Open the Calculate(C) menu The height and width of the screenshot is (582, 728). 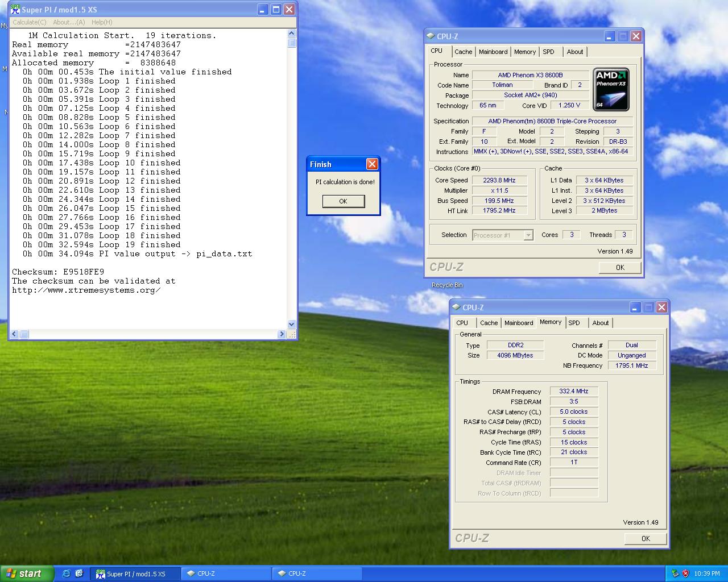(x=30, y=22)
